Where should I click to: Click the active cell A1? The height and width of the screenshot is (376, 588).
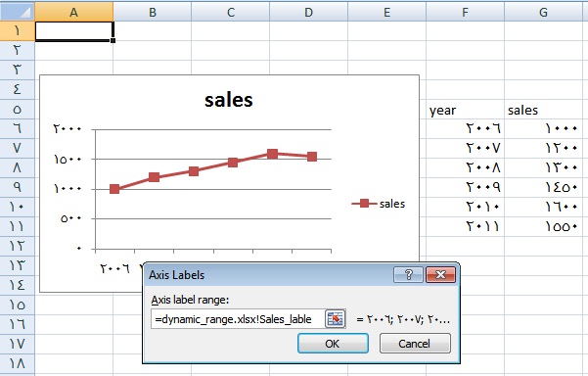tap(74, 30)
